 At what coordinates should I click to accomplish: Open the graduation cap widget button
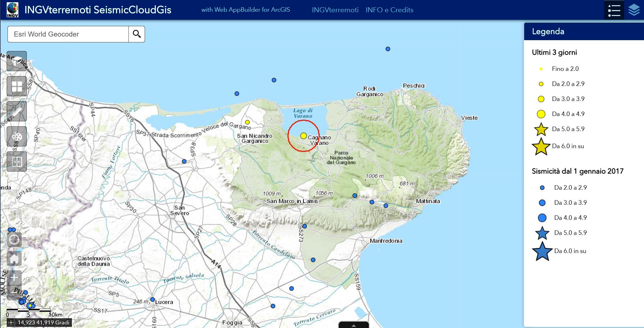click(17, 61)
